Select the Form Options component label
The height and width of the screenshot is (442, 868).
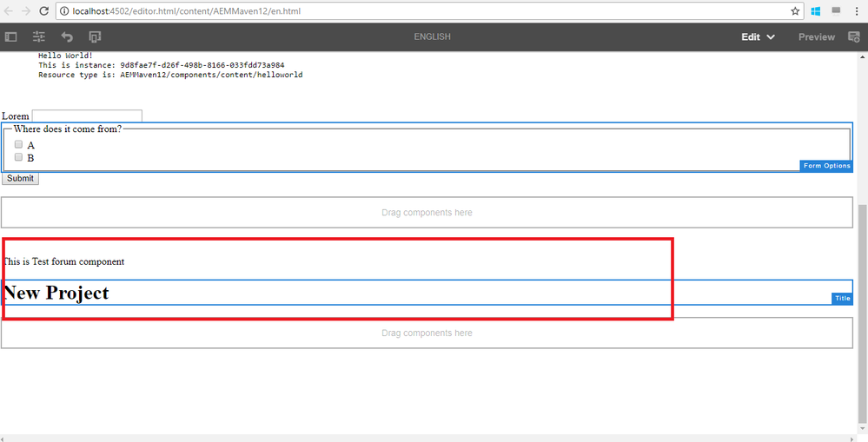pyautogui.click(x=826, y=166)
